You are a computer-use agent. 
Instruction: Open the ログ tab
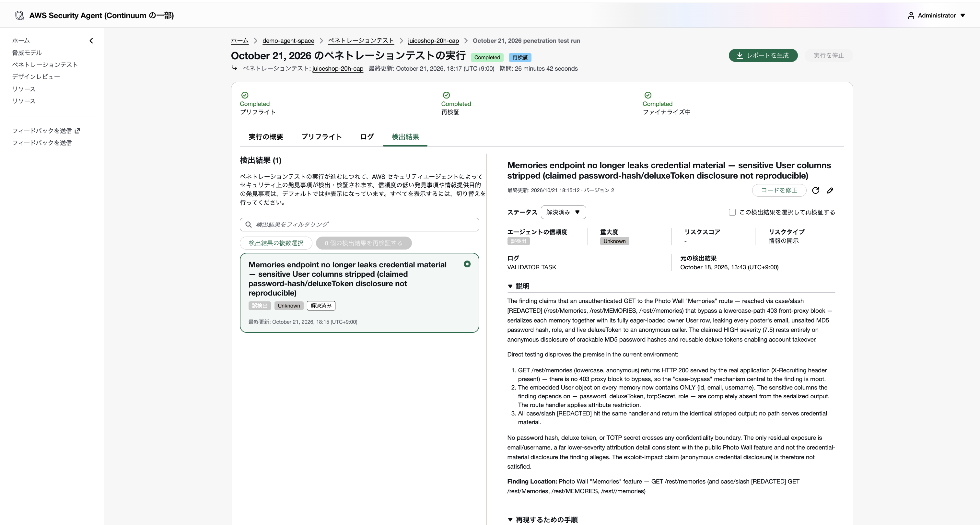(367, 136)
